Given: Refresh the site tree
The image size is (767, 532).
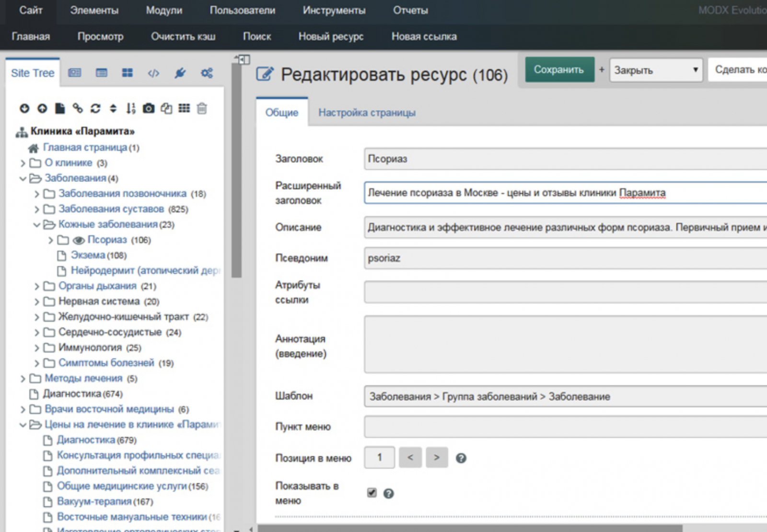Looking at the screenshot, I should 95,109.
